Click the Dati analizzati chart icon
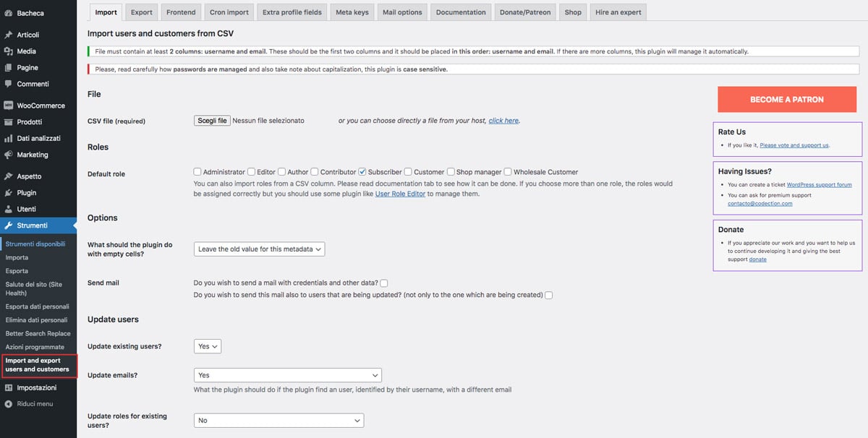Viewport: 868px width, 438px height. (x=8, y=138)
